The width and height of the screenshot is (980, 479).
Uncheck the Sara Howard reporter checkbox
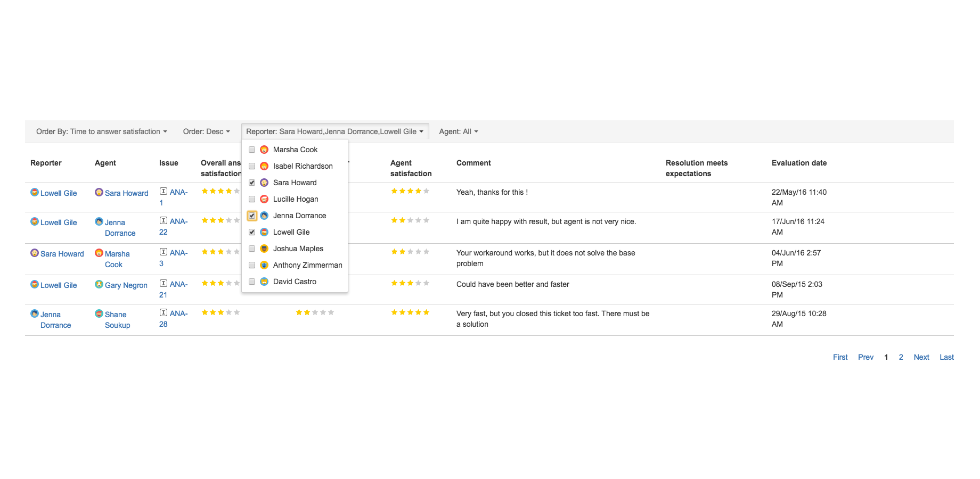[x=252, y=183]
